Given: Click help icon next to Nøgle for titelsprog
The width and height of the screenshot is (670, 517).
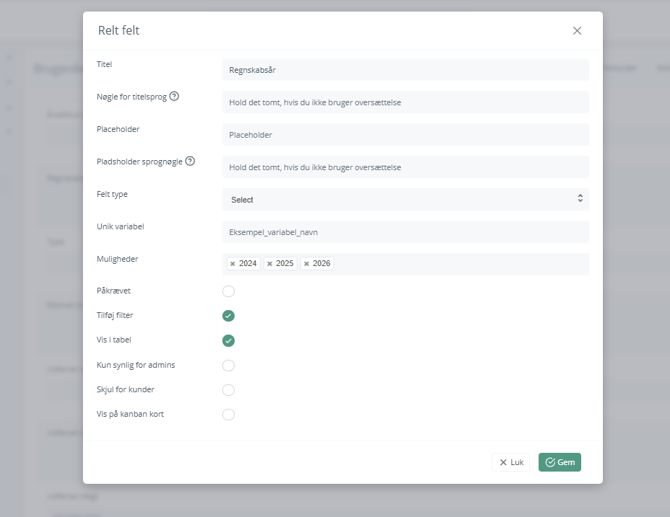Looking at the screenshot, I should (174, 97).
